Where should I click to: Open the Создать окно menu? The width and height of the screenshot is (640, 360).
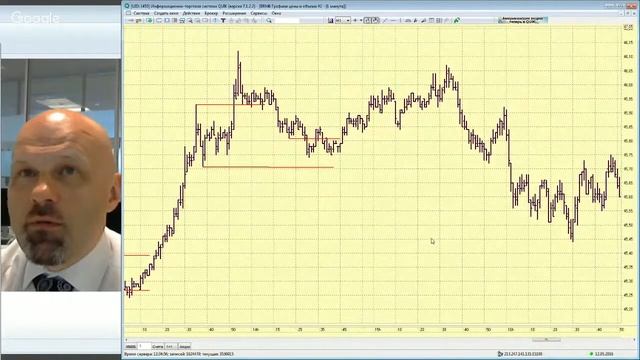(x=166, y=13)
